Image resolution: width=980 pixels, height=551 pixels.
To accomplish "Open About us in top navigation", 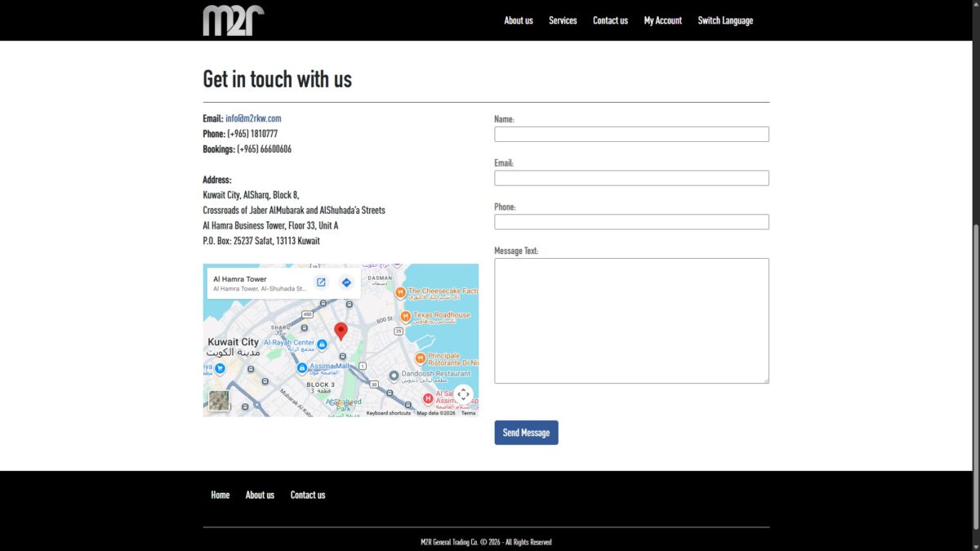I will tap(519, 20).
